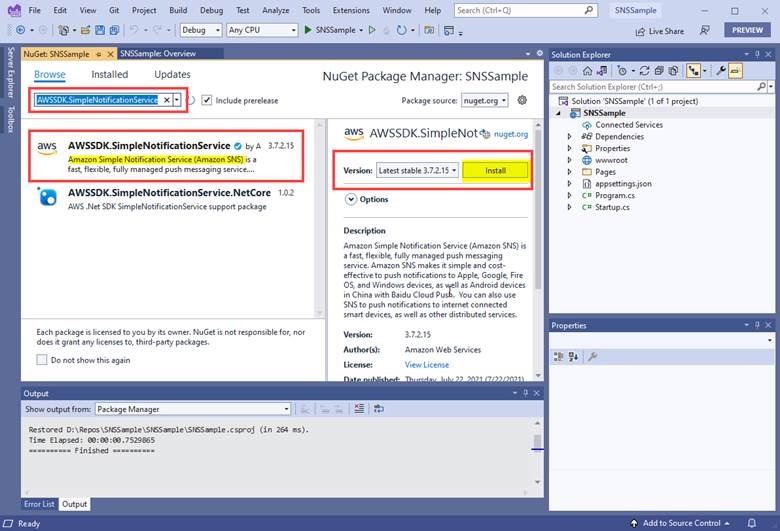This screenshot has width=780, height=531.
Task: Switch views icon in Solution Explorer toolbar
Action: [x=602, y=71]
